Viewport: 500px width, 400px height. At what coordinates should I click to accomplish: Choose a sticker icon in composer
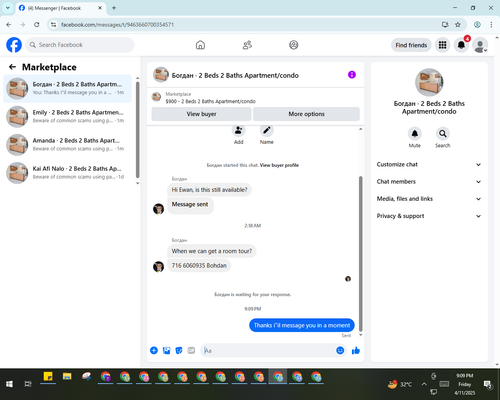tap(179, 350)
